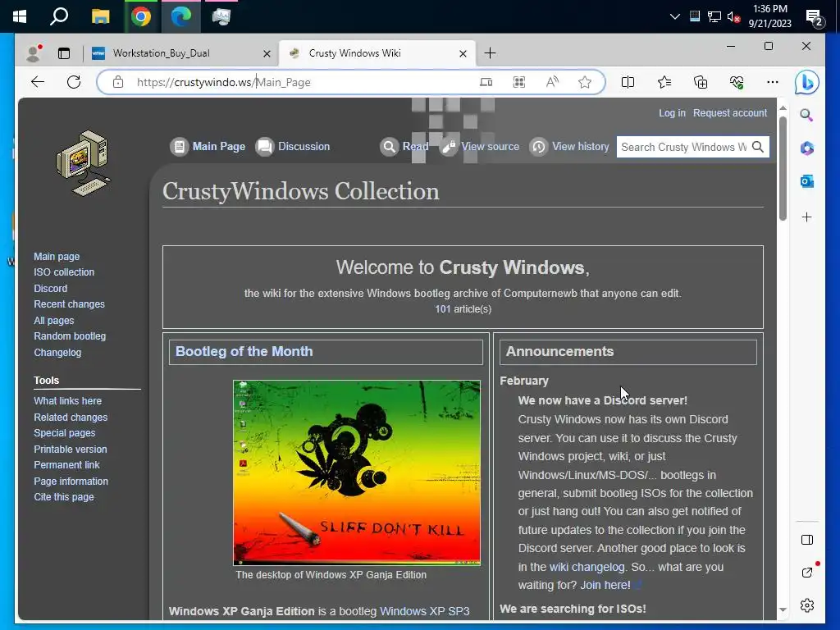Open Edge Settings and more menu

[x=773, y=82]
